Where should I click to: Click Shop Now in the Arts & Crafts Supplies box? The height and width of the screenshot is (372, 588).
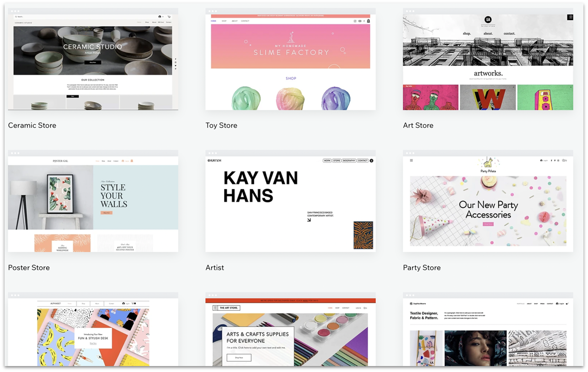click(239, 357)
